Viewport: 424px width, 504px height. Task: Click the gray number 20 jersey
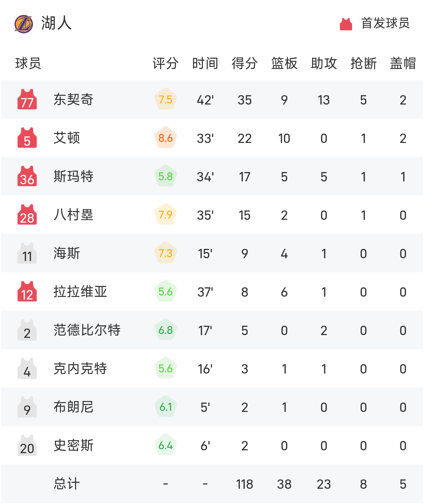point(27,446)
